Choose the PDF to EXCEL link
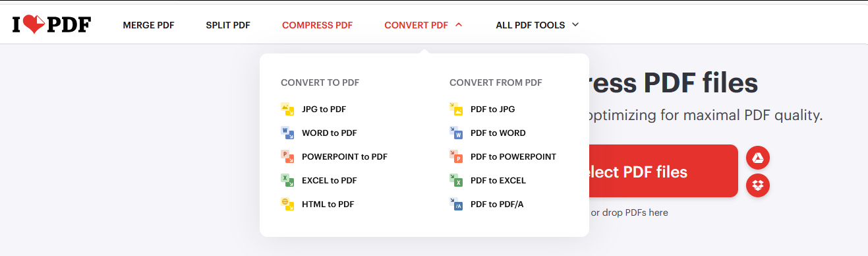 click(498, 180)
